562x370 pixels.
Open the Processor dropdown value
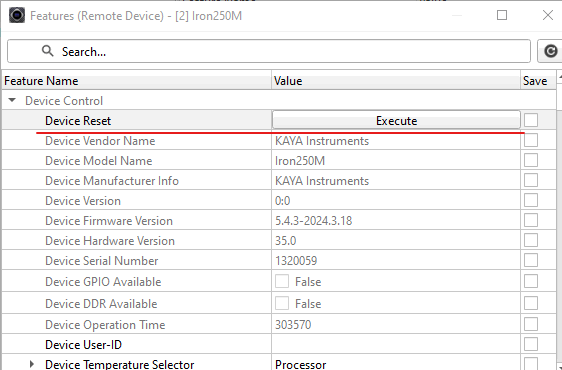(396, 364)
